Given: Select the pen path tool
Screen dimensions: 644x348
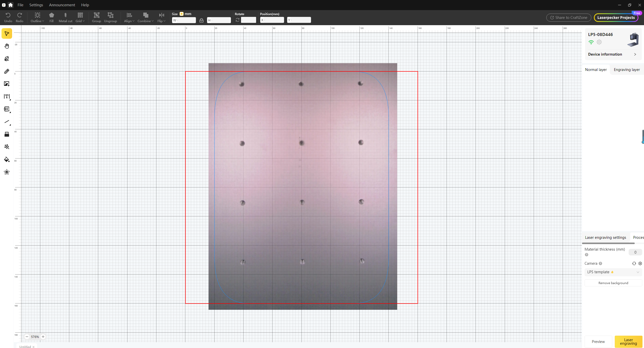Looking at the screenshot, I should point(7,59).
